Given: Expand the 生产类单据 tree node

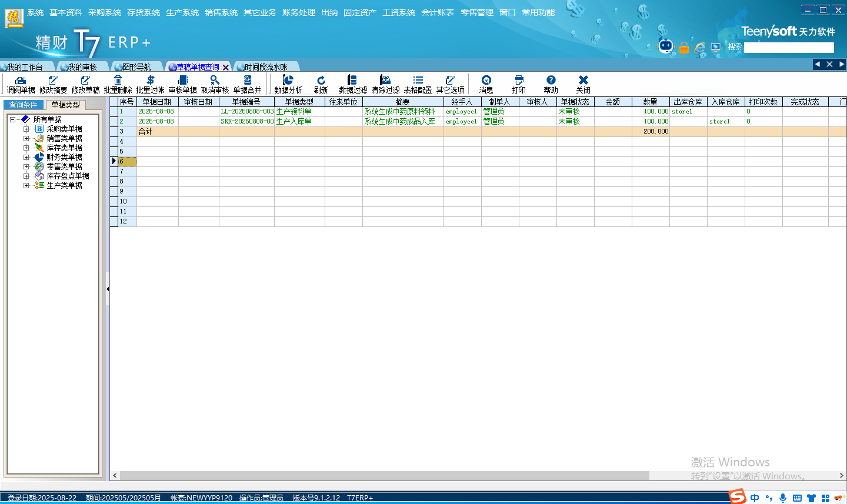Looking at the screenshot, I should pos(26,185).
